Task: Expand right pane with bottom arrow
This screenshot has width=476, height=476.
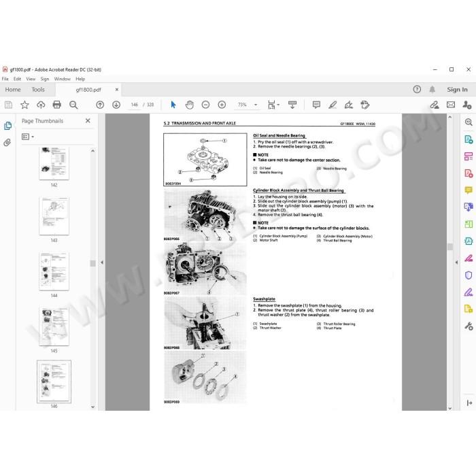Action: [x=469, y=403]
